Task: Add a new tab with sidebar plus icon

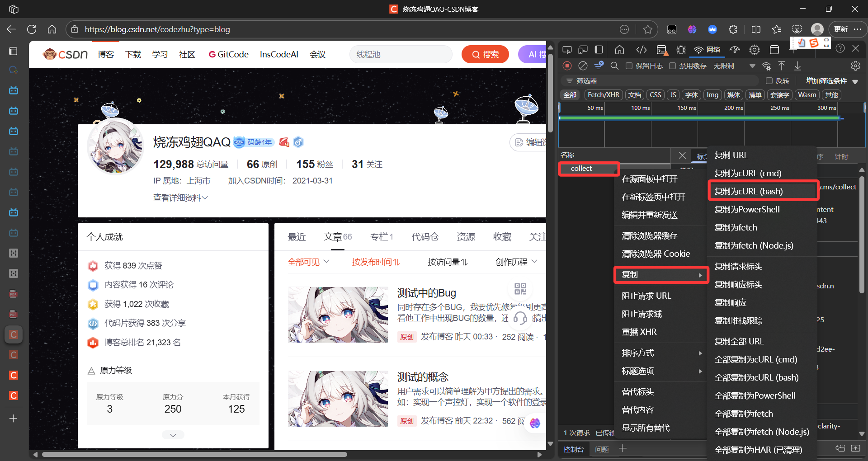Action: (14, 419)
